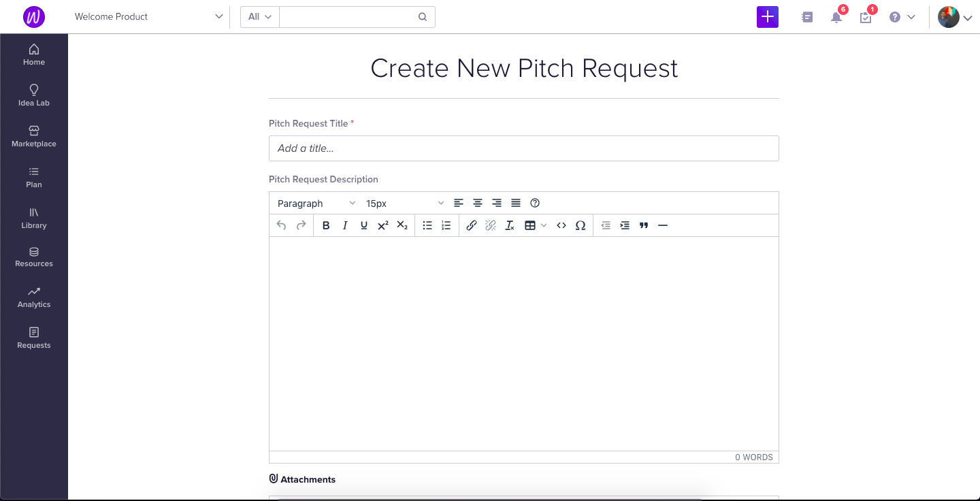Toggle bold formatting
Viewport: 980px width, 501px height.
point(326,225)
